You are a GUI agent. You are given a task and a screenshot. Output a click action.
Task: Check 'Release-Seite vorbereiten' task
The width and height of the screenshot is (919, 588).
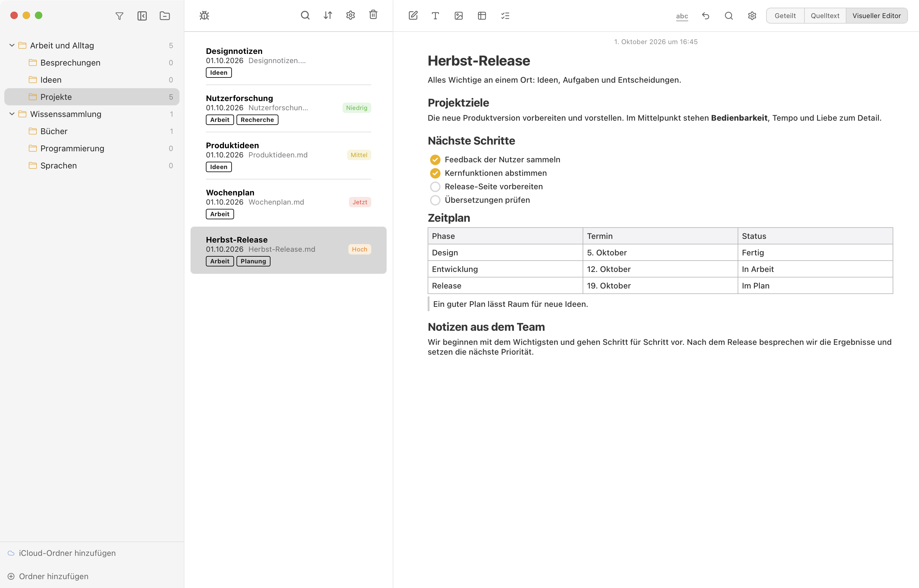point(435,187)
